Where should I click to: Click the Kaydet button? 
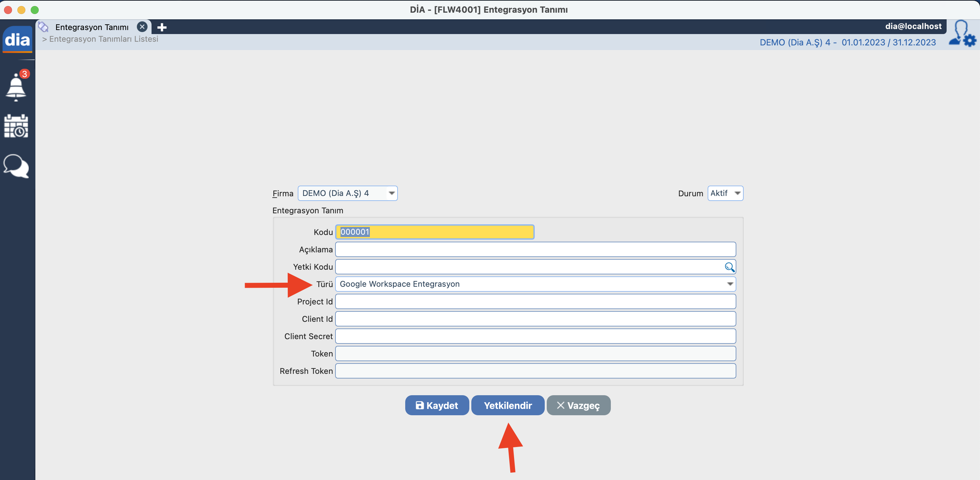(436, 406)
